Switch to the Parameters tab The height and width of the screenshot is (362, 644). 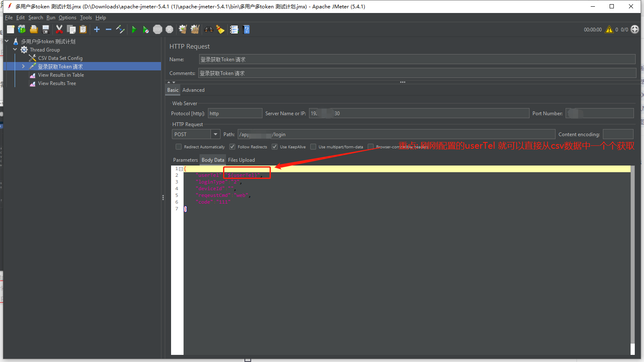pyautogui.click(x=185, y=160)
